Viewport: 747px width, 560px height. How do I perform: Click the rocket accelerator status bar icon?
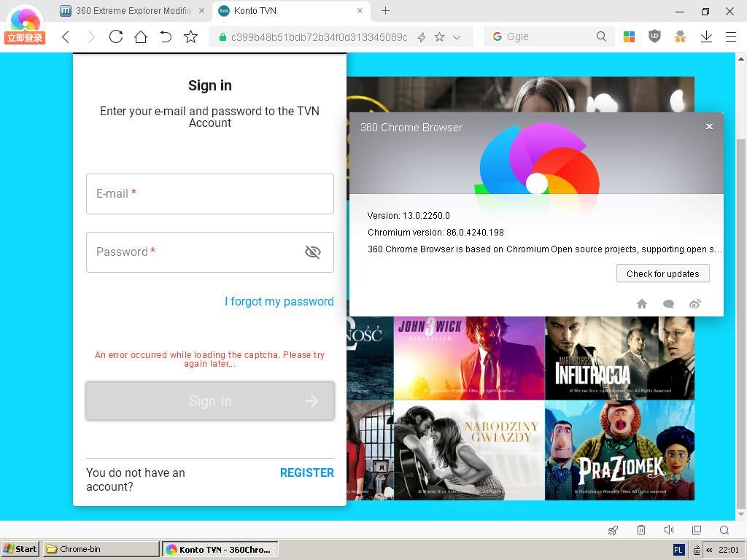613,530
